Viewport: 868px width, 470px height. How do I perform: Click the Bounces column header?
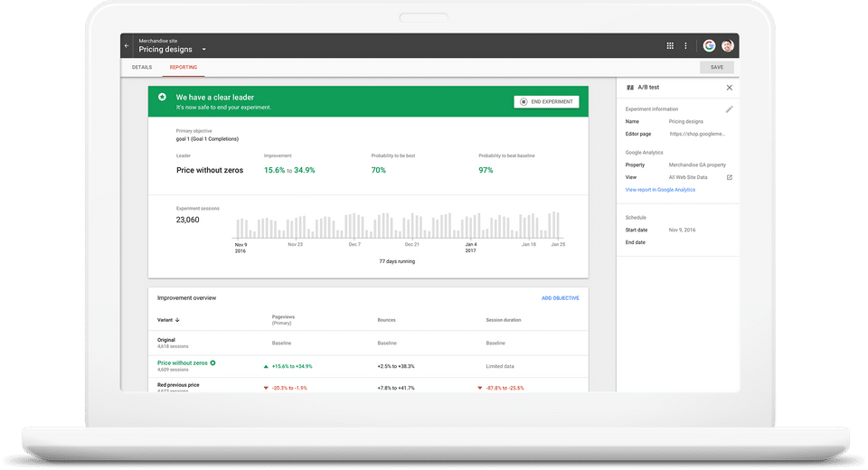tap(386, 320)
